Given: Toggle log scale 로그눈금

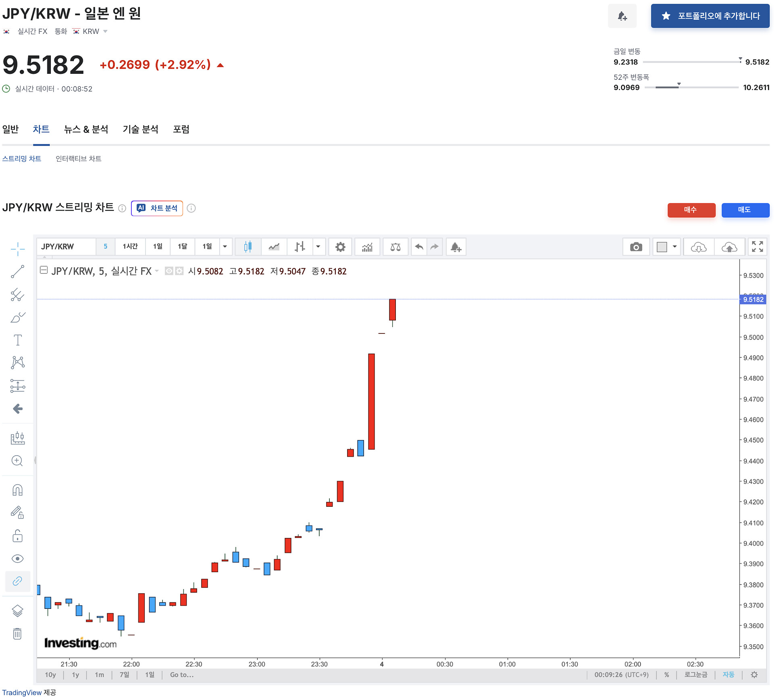Looking at the screenshot, I should pyautogui.click(x=695, y=675).
